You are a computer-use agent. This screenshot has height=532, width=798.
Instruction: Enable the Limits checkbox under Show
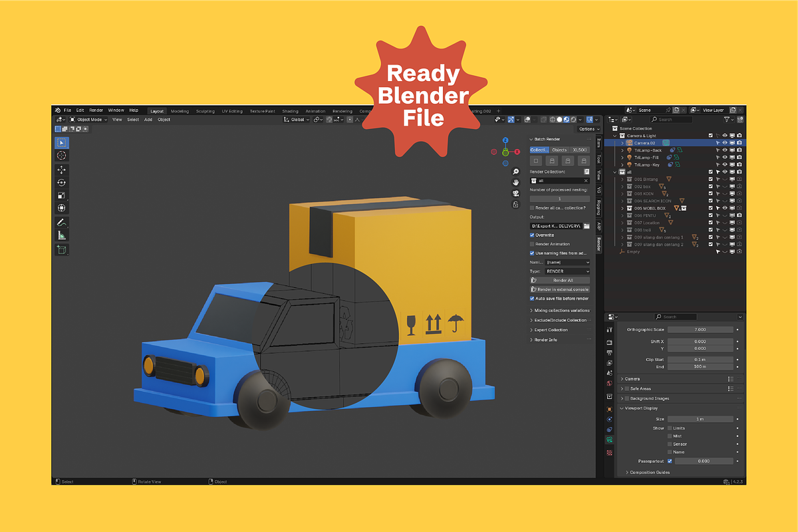(670, 428)
